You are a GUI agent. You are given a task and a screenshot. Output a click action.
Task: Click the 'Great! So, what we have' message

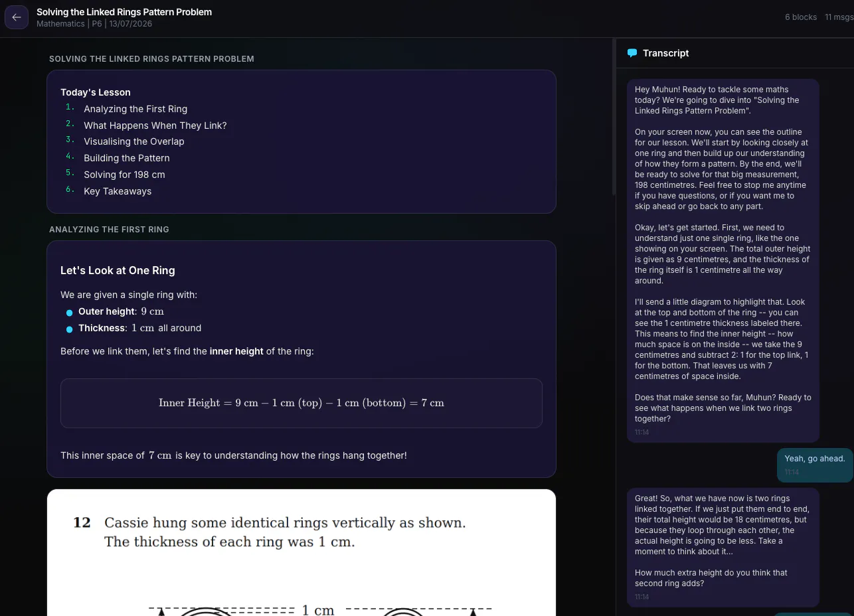pos(723,548)
